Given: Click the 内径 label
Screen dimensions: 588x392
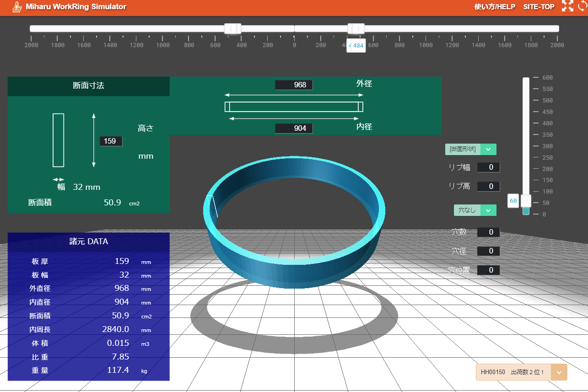Looking at the screenshot, I should click(x=364, y=127).
